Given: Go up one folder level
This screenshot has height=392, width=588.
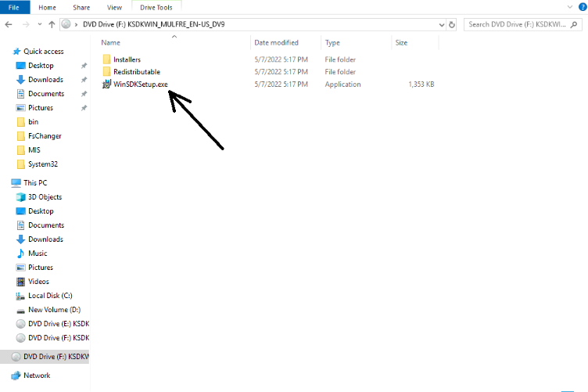Looking at the screenshot, I should [x=52, y=24].
